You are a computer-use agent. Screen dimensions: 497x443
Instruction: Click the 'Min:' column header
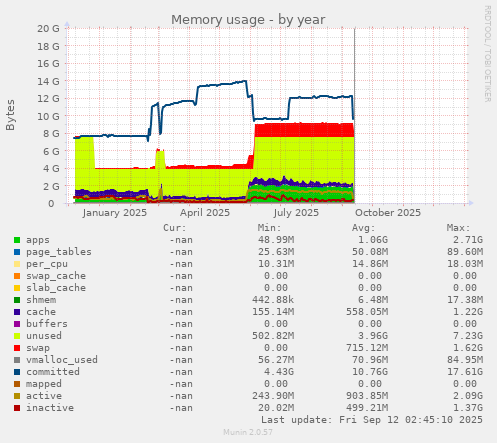click(269, 228)
